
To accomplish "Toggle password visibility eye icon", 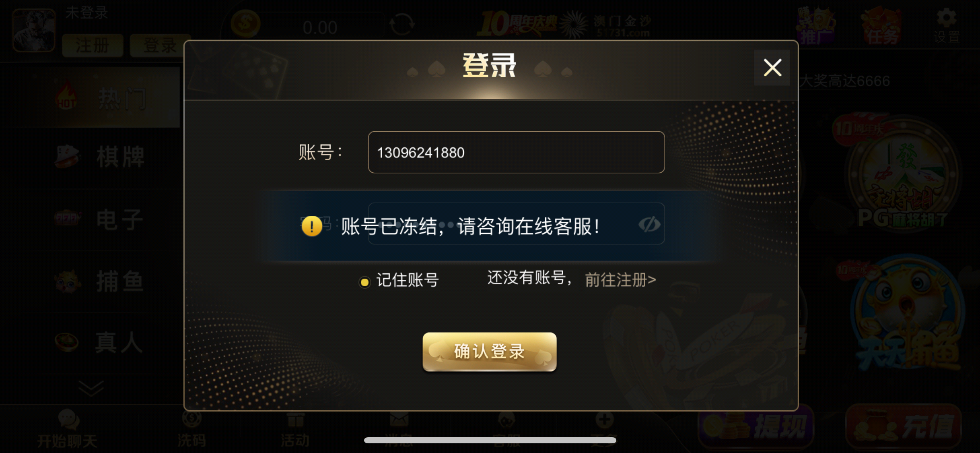I will click(649, 224).
